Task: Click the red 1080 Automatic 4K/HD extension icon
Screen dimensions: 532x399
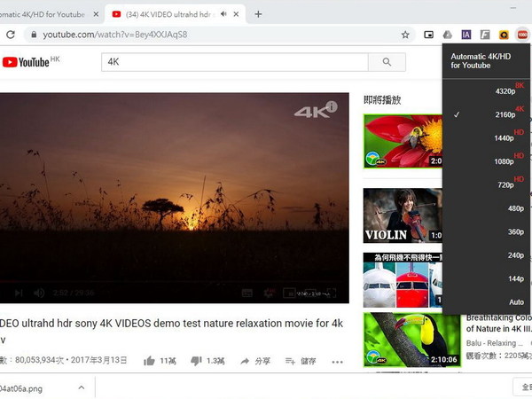Action: (x=522, y=35)
